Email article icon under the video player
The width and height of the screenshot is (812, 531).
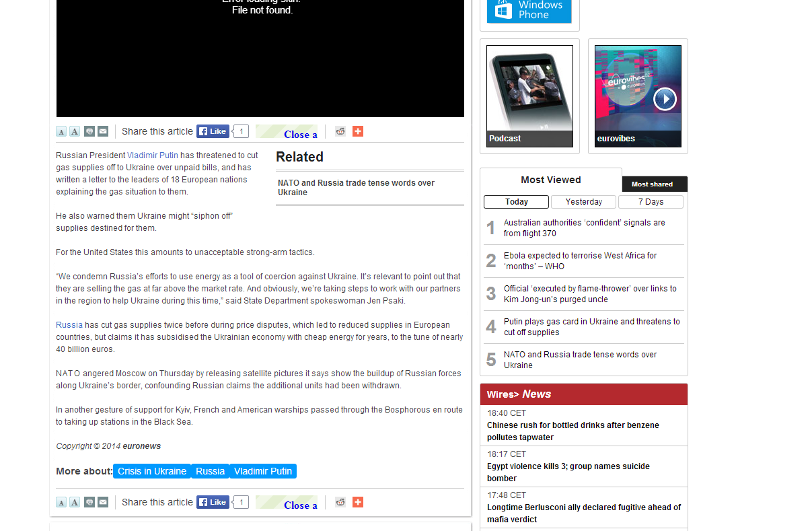pos(103,131)
